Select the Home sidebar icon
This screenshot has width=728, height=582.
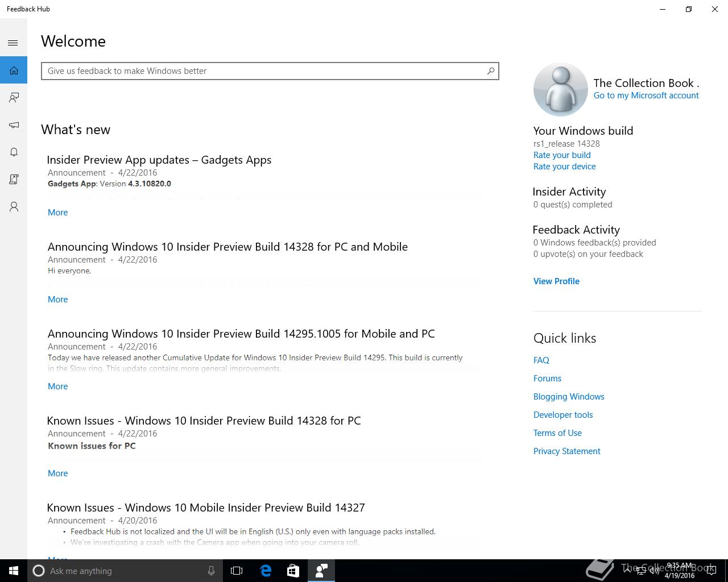[14, 70]
